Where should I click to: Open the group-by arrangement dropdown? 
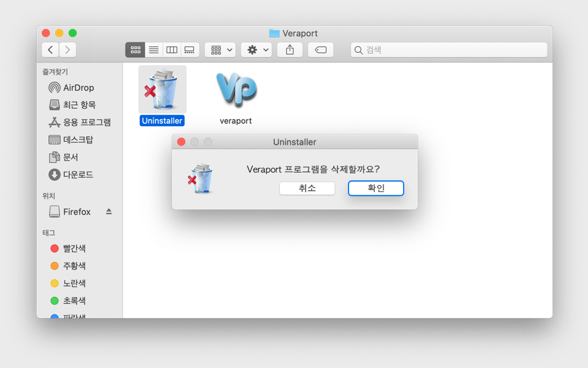pyautogui.click(x=221, y=50)
